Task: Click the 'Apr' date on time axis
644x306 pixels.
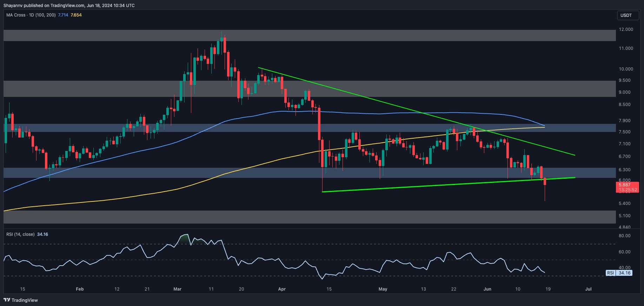Action: pyautogui.click(x=281, y=289)
